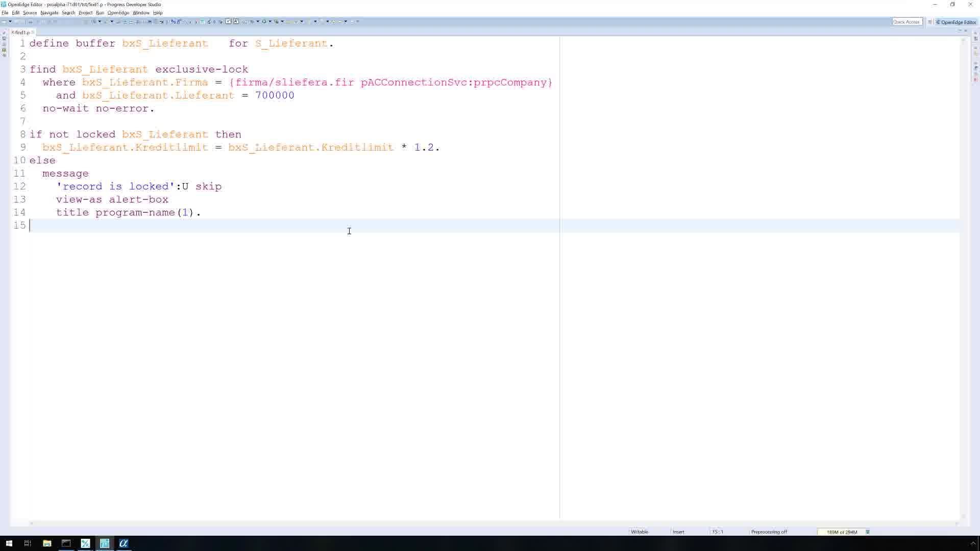Open the Help menu
The height and width of the screenshot is (551, 980).
click(158, 13)
